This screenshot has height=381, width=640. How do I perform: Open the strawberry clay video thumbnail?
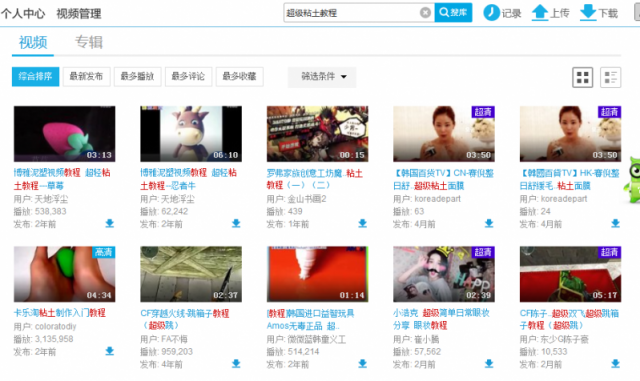click(64, 134)
